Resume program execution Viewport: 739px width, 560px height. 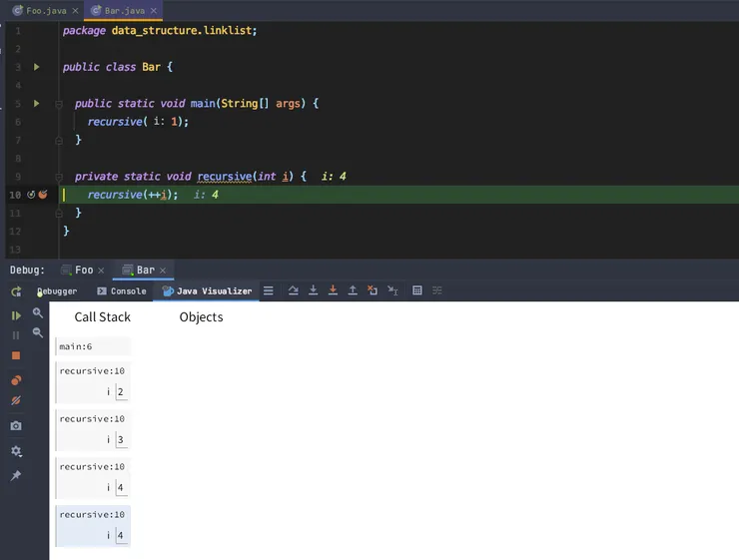pyautogui.click(x=16, y=315)
